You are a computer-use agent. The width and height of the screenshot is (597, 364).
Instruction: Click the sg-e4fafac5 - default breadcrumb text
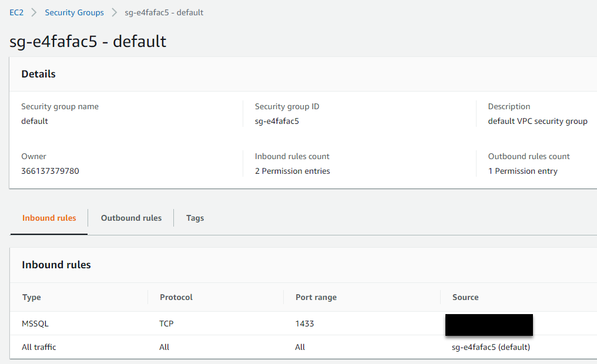(164, 12)
